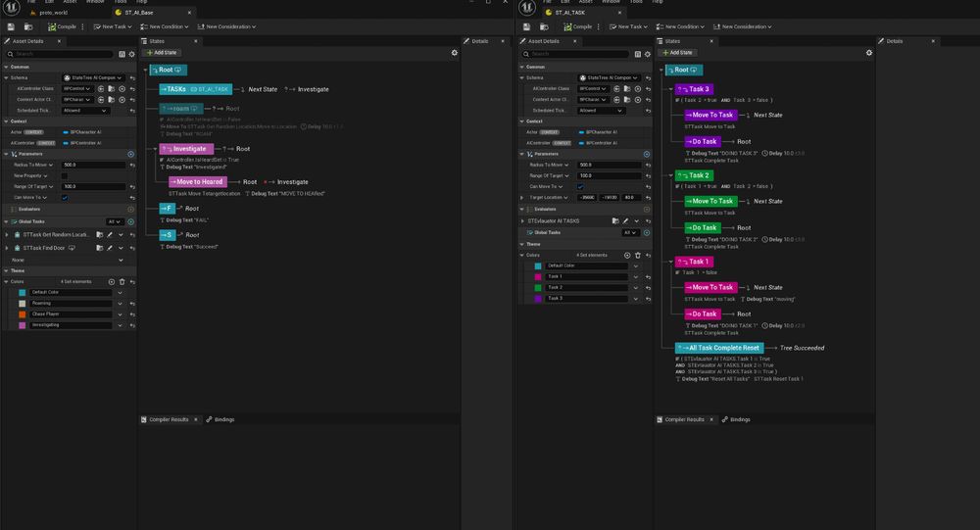980x530 pixels.
Task: Toggle Can Move To checkbox in the right window
Action: click(580, 187)
